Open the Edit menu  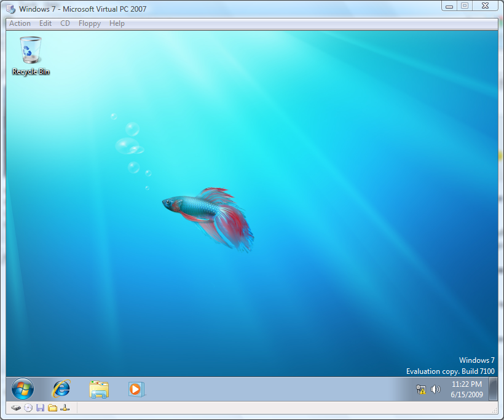[45, 23]
